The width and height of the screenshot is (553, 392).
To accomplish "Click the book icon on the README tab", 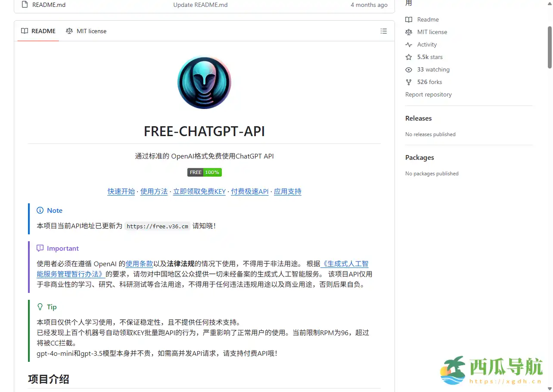I will [x=24, y=31].
